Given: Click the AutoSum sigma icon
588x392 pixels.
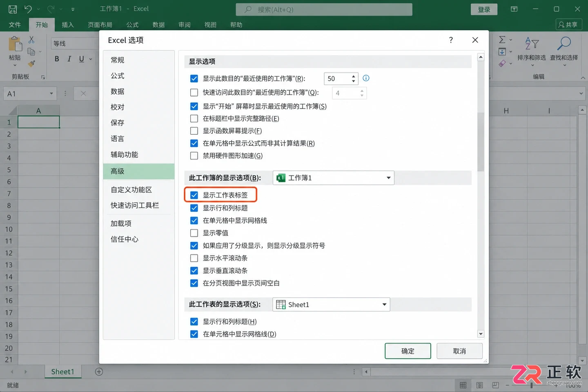Looking at the screenshot, I should (x=502, y=40).
